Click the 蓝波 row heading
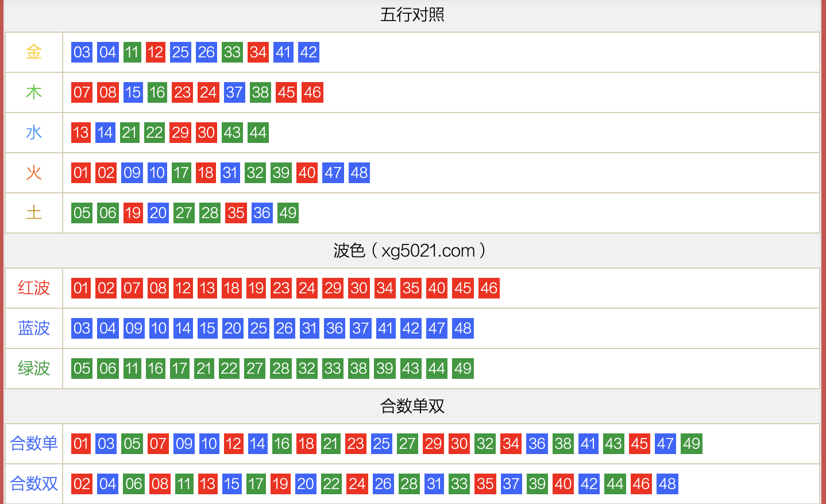 pos(33,328)
